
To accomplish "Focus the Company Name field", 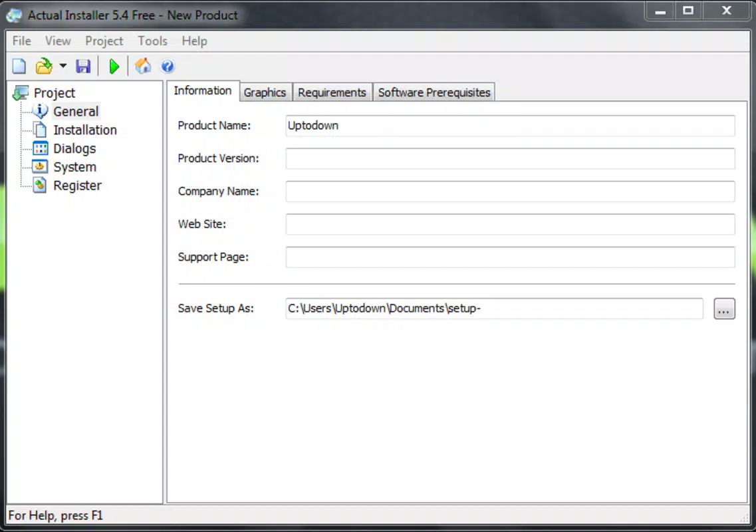I will point(510,192).
